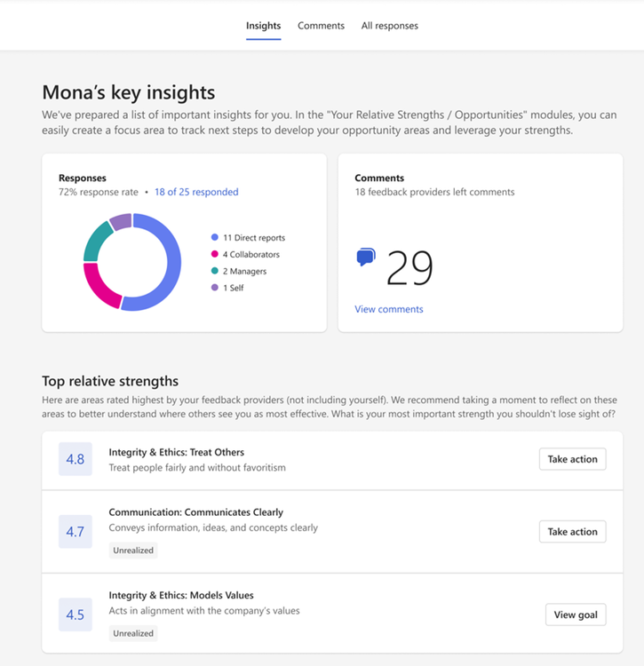
Task: Click the large 29 comments count
Action: pyautogui.click(x=409, y=267)
